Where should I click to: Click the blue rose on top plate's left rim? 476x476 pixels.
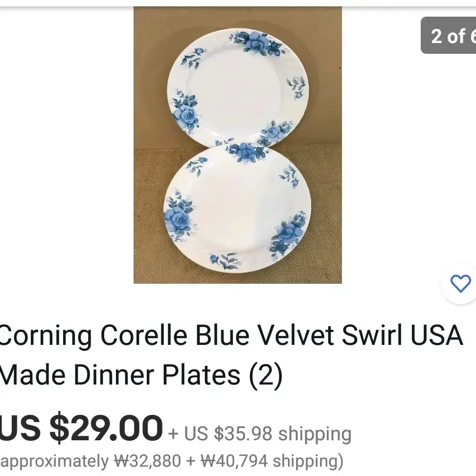(185, 113)
